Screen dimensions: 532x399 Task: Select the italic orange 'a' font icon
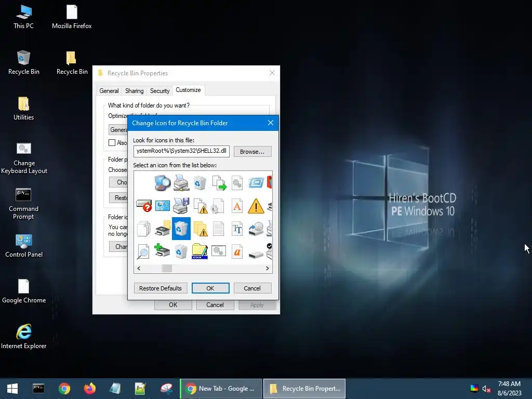pyautogui.click(x=237, y=251)
